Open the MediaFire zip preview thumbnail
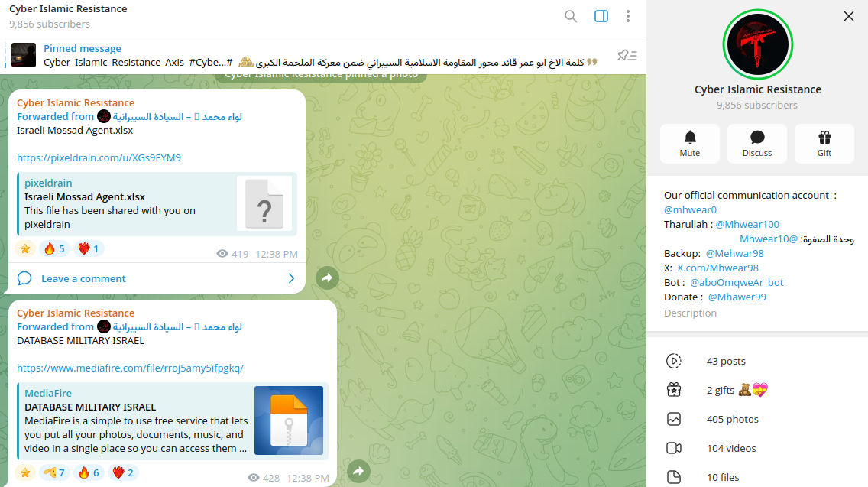 (x=289, y=420)
